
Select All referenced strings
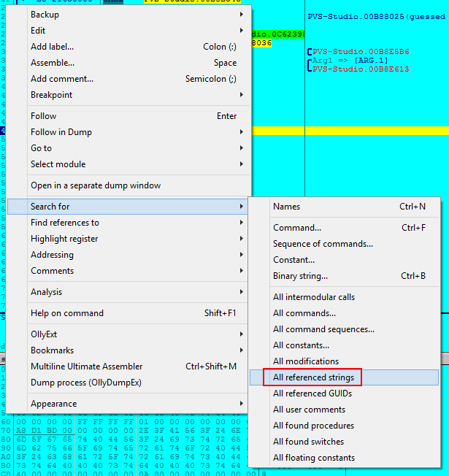pyautogui.click(x=345, y=377)
